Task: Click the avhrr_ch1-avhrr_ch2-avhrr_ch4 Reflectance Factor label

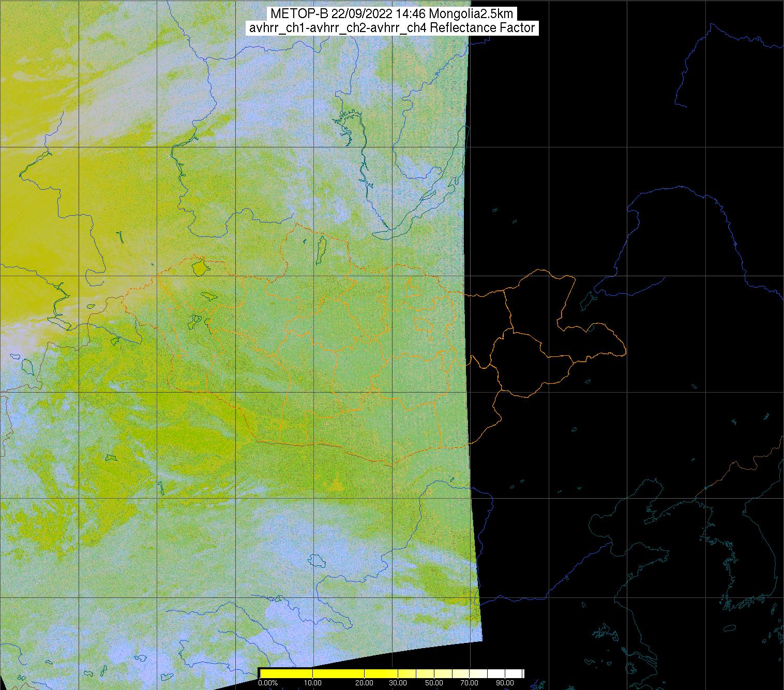Action: pos(392,28)
